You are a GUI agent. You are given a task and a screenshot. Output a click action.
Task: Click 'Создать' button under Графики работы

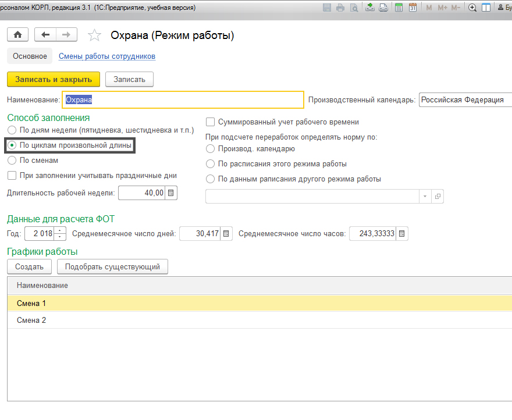point(30,266)
